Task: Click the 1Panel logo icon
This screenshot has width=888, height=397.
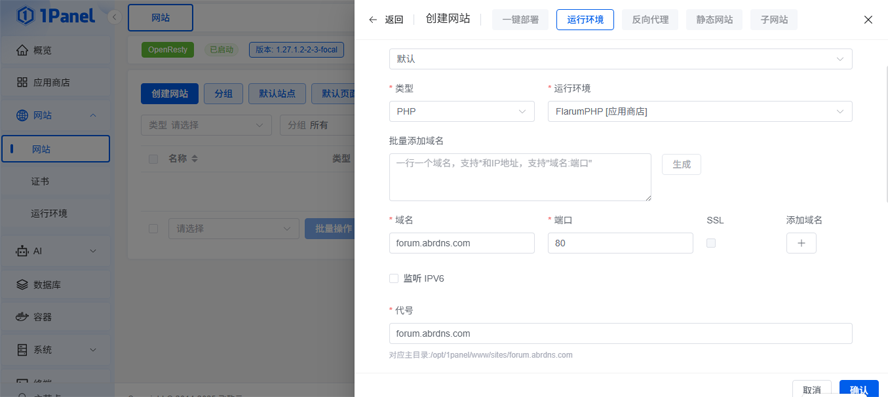Action: coord(26,16)
